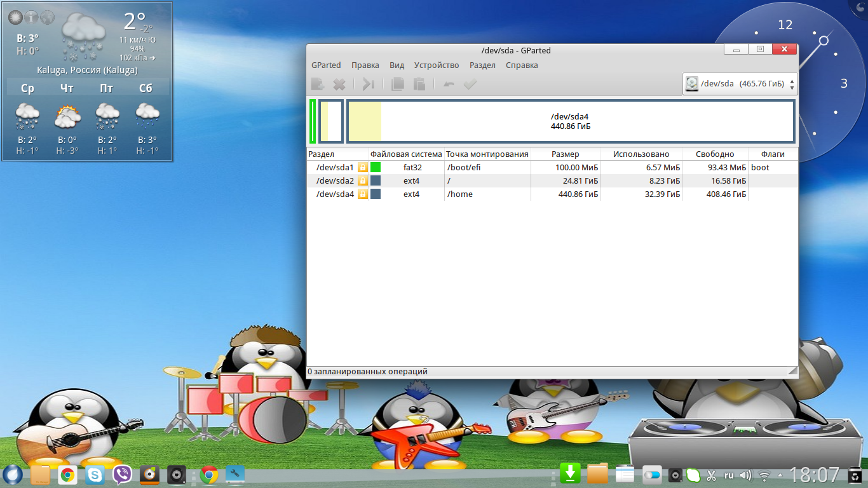Click the scissors clipboard icon in the tray
The image size is (868, 488).
[712, 475]
